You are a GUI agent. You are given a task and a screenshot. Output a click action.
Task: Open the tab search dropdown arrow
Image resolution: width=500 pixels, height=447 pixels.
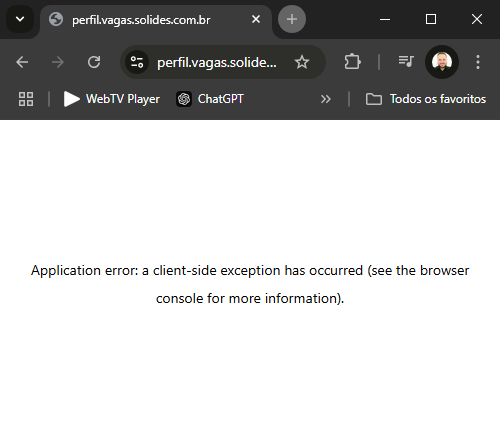point(20,19)
